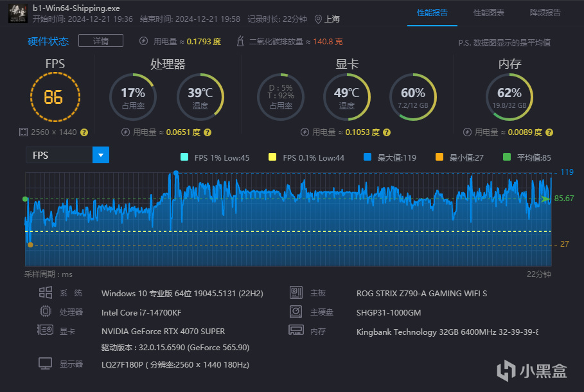This screenshot has height=392, width=584.
Task: Click the SHGP31-1000GM disk text
Action: coord(389,312)
